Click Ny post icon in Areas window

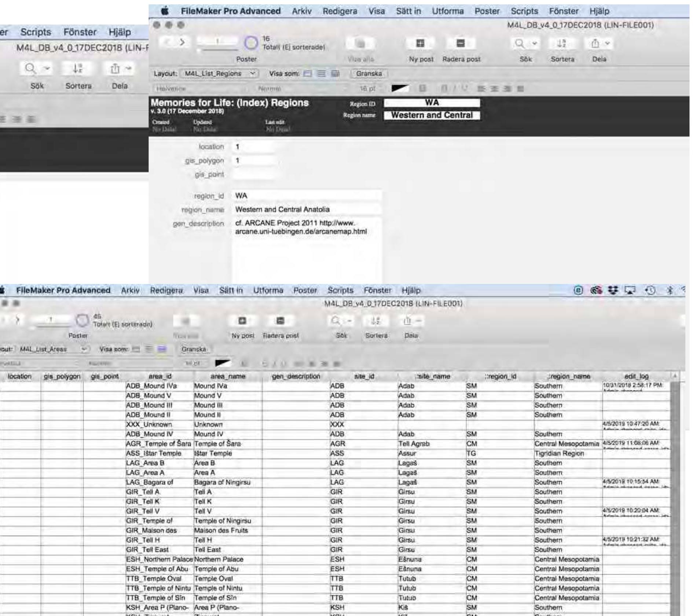(x=242, y=321)
